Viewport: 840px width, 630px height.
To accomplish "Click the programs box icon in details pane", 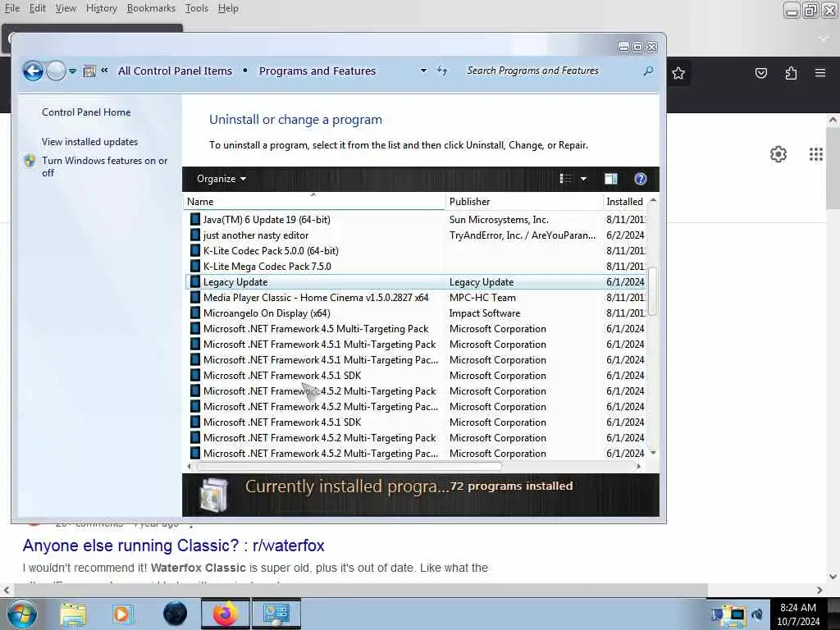I will point(213,495).
